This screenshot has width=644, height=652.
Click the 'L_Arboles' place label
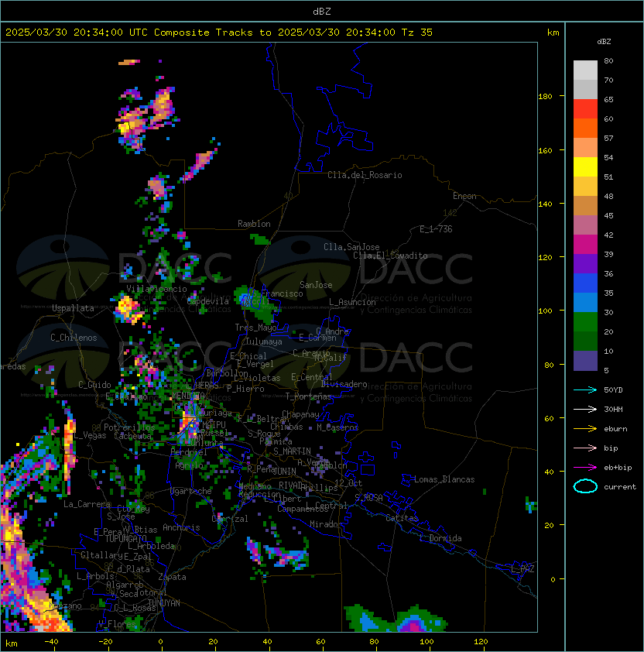pyautogui.click(x=95, y=576)
